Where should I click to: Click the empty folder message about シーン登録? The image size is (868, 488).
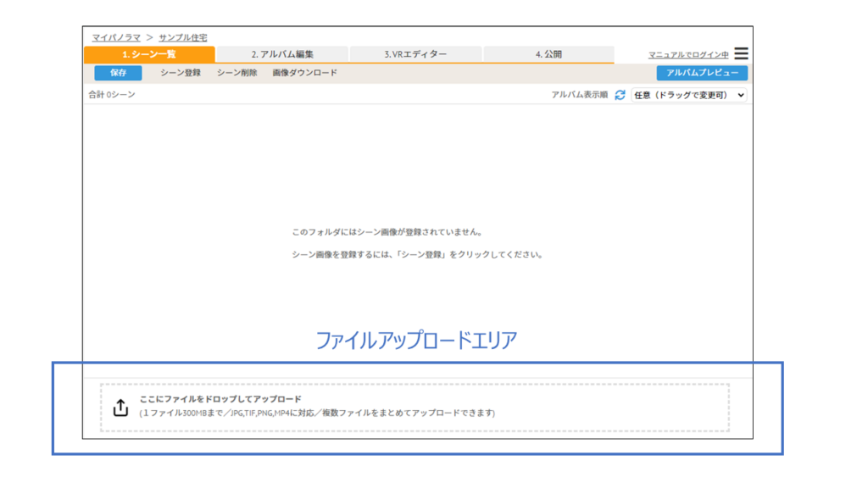[416, 254]
